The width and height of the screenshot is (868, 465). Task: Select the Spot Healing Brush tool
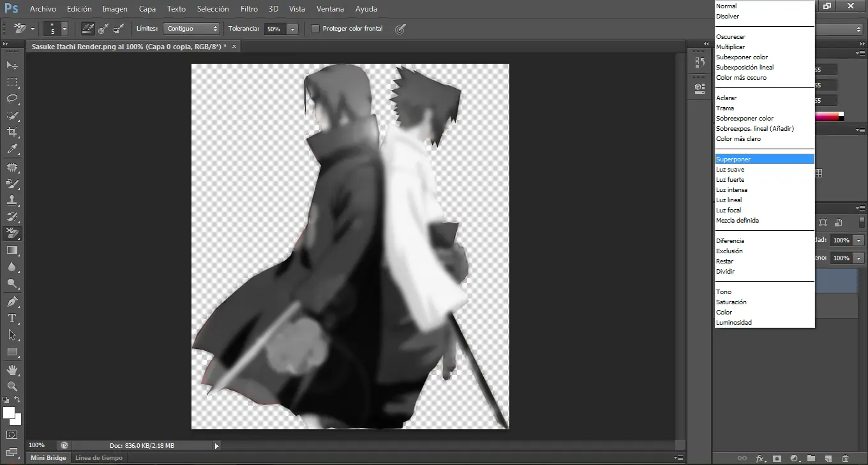click(x=12, y=167)
